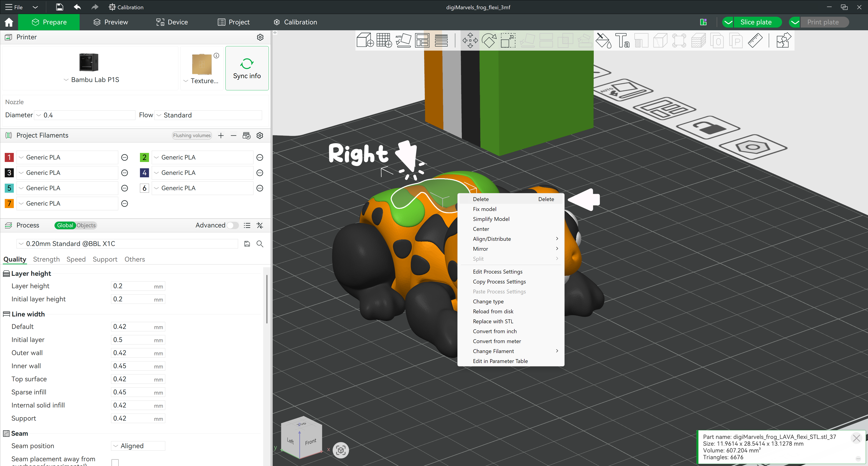The height and width of the screenshot is (466, 868).
Task: Click the Outer wall line width field
Action: [x=138, y=353]
